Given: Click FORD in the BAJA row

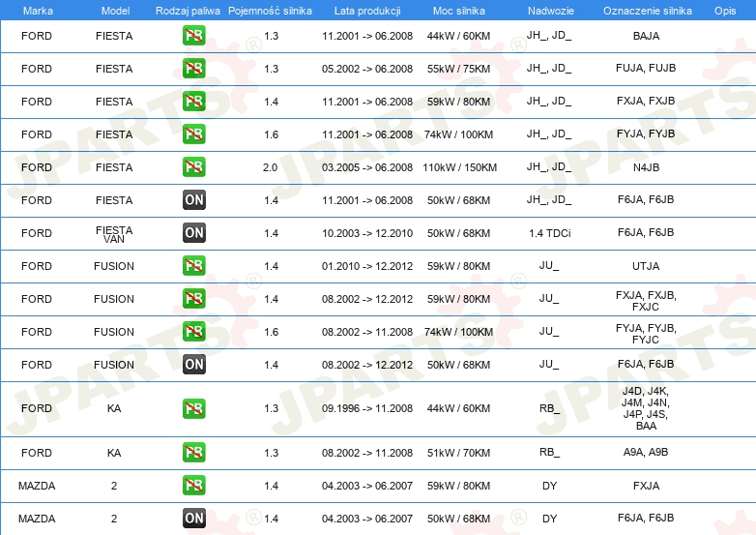Looking at the screenshot, I should (x=37, y=36).
